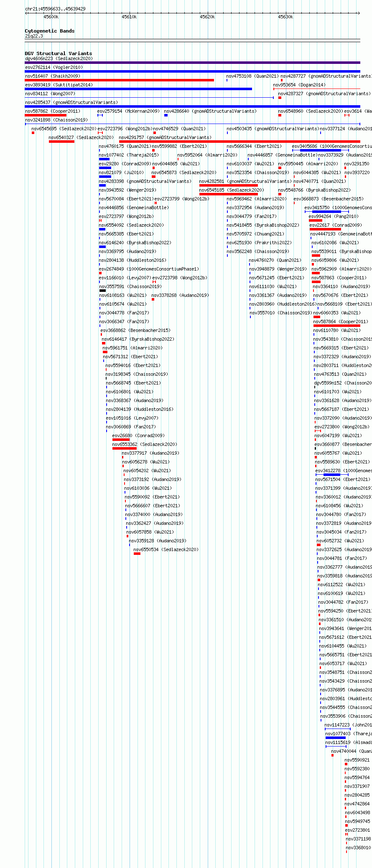
Task: Open esv3405686 1000Genomes variant
Action: click(332, 147)
